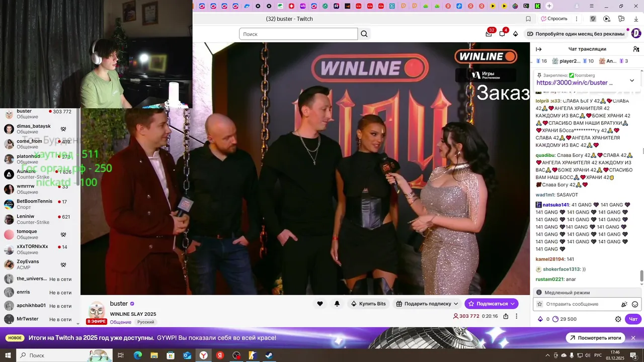
Task: Click the buster streamer avatar
Action: [x=96, y=311]
